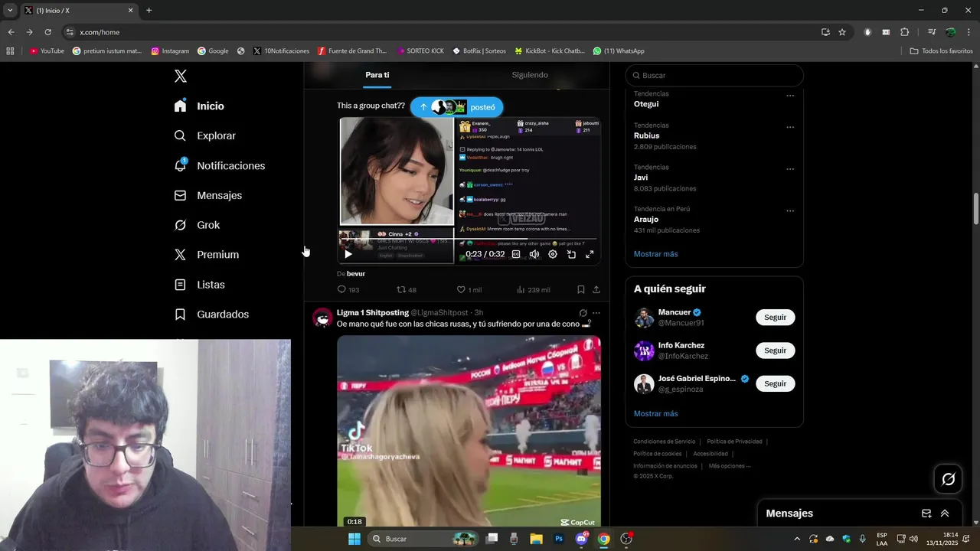
Task: Click Mostrar más under trends
Action: 655,254
